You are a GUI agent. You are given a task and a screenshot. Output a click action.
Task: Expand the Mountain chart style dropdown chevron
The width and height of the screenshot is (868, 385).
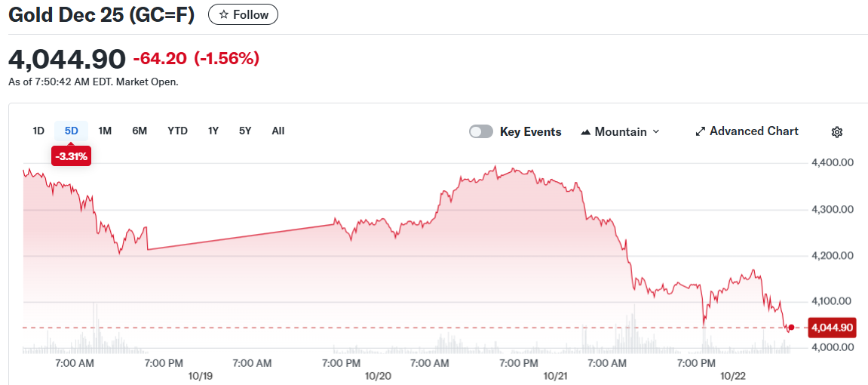click(x=655, y=131)
